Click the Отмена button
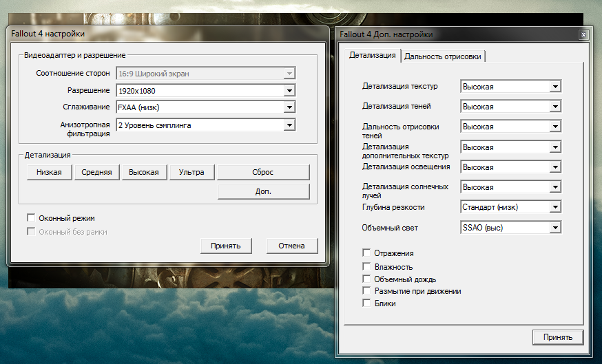Image resolution: width=602 pixels, height=364 pixels. point(291,246)
